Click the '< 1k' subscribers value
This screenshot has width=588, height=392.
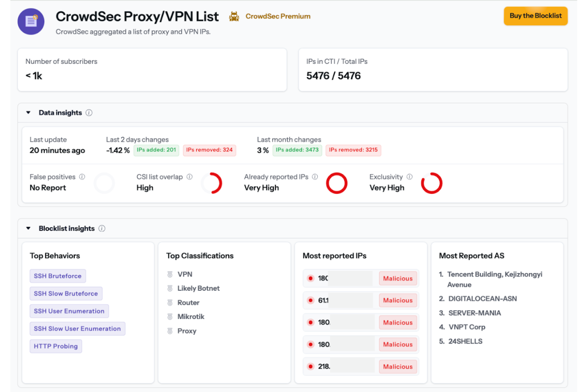click(x=34, y=76)
